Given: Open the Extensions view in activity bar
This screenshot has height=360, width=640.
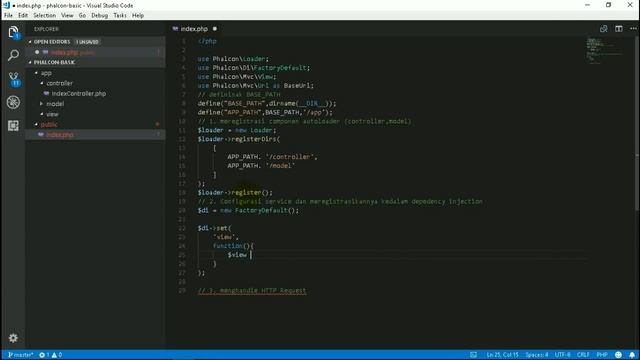Looking at the screenshot, I should (13, 125).
